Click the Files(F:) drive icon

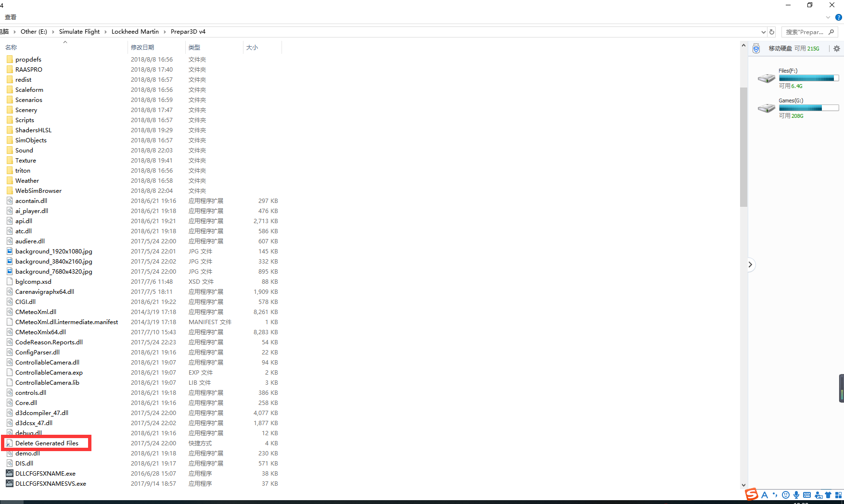tap(766, 78)
